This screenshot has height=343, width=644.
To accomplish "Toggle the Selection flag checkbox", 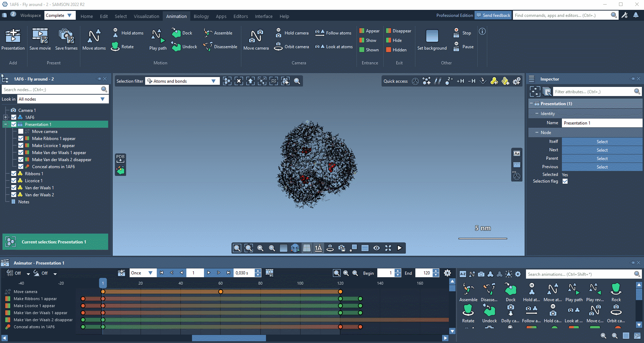I will click(565, 182).
